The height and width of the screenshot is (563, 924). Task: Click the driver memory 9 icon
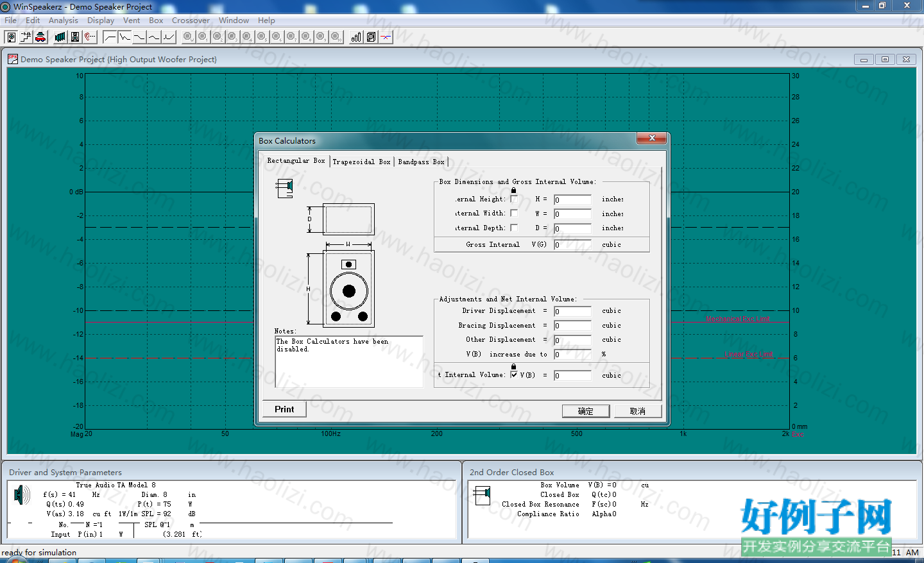[321, 37]
